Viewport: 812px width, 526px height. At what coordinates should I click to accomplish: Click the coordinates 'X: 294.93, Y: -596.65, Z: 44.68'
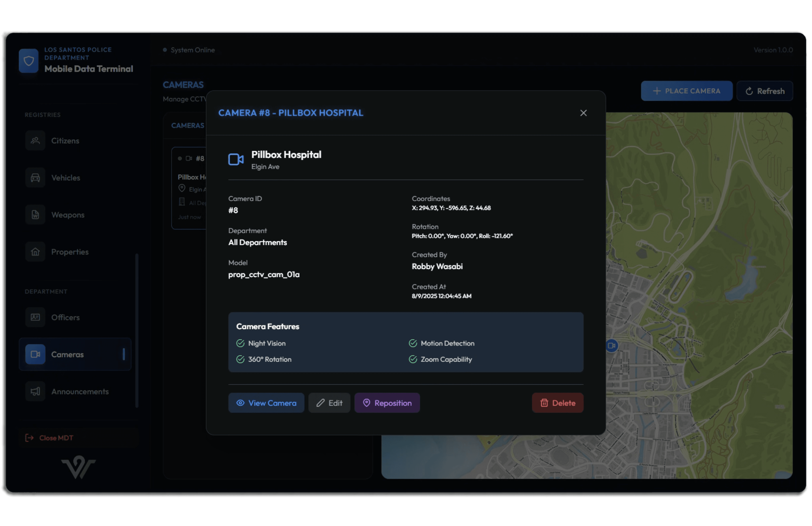click(451, 208)
